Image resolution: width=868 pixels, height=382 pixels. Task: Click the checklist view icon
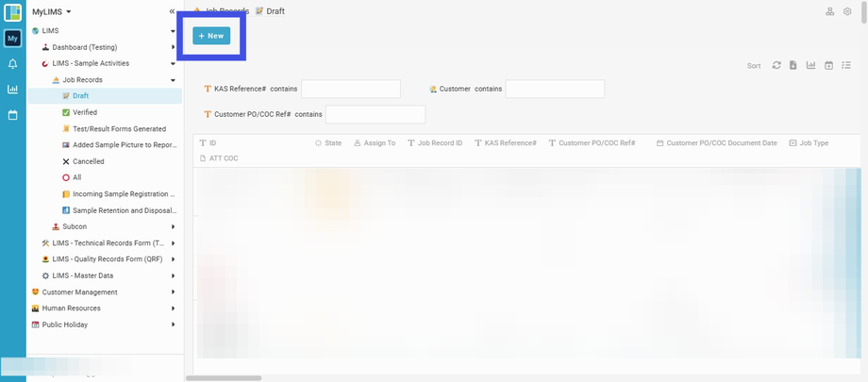(846, 65)
